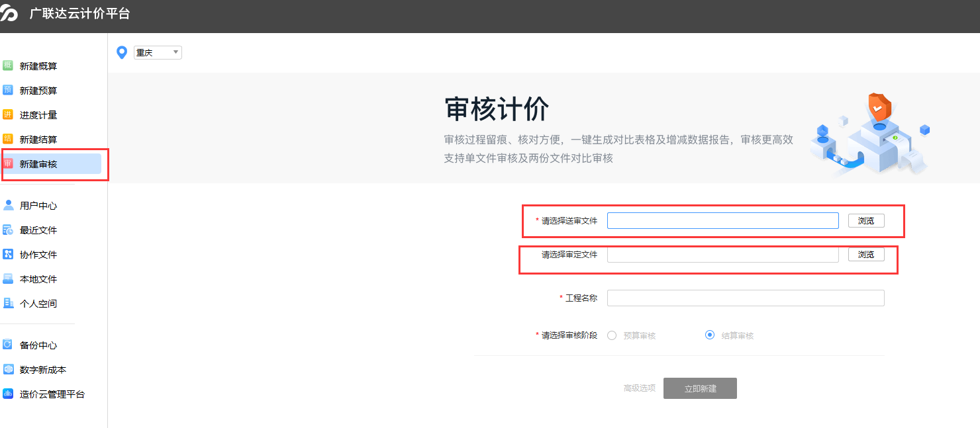This screenshot has height=428, width=980.
Task: Open the 新建审核 menu item
Action: click(38, 164)
